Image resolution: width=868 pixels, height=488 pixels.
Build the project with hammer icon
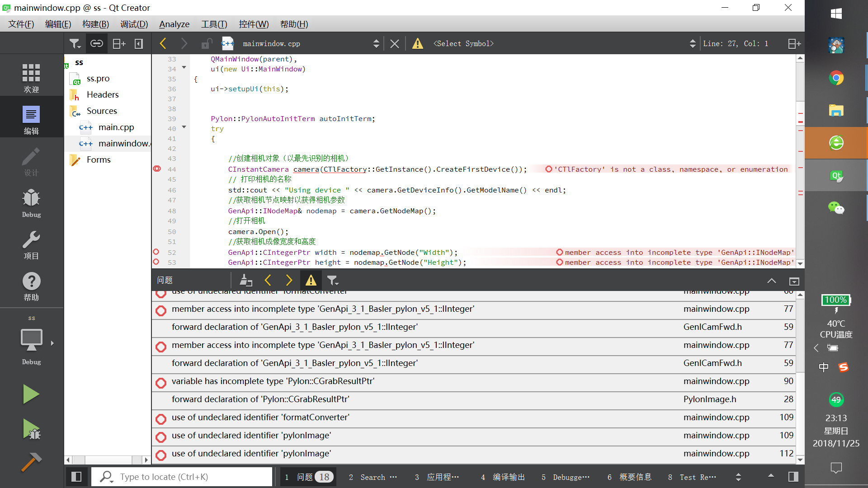tap(31, 462)
